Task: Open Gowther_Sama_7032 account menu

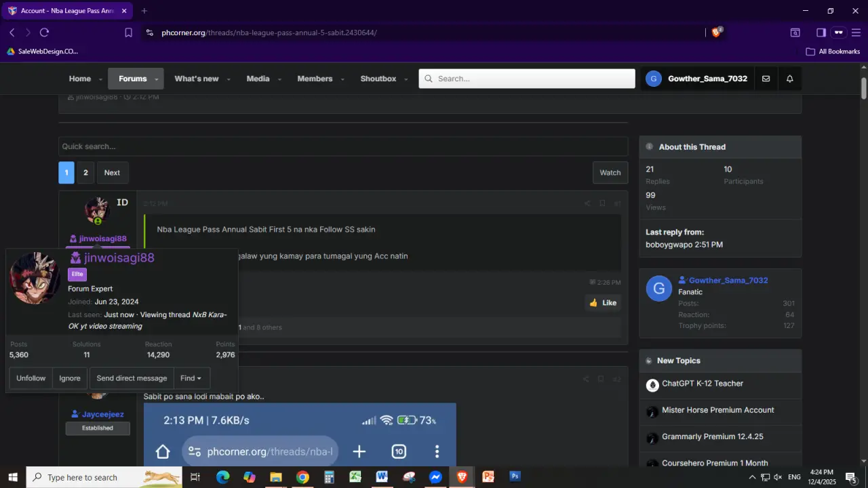Action: pos(697,79)
